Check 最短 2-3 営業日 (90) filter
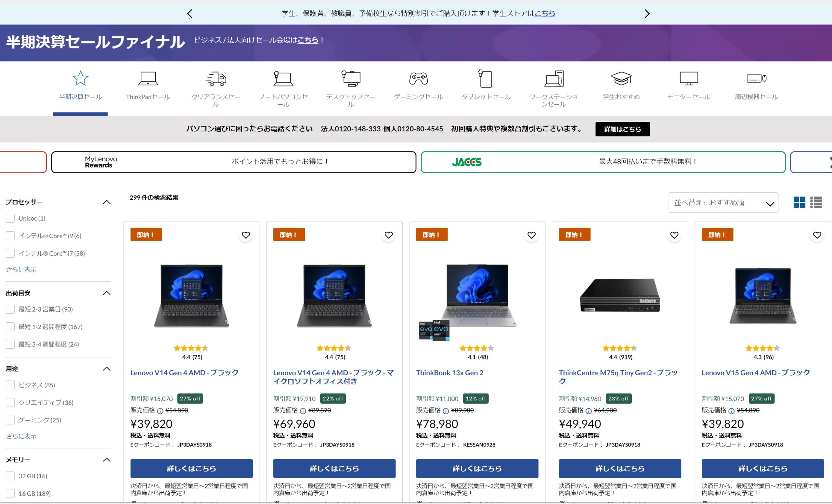The image size is (832, 504). point(10,309)
